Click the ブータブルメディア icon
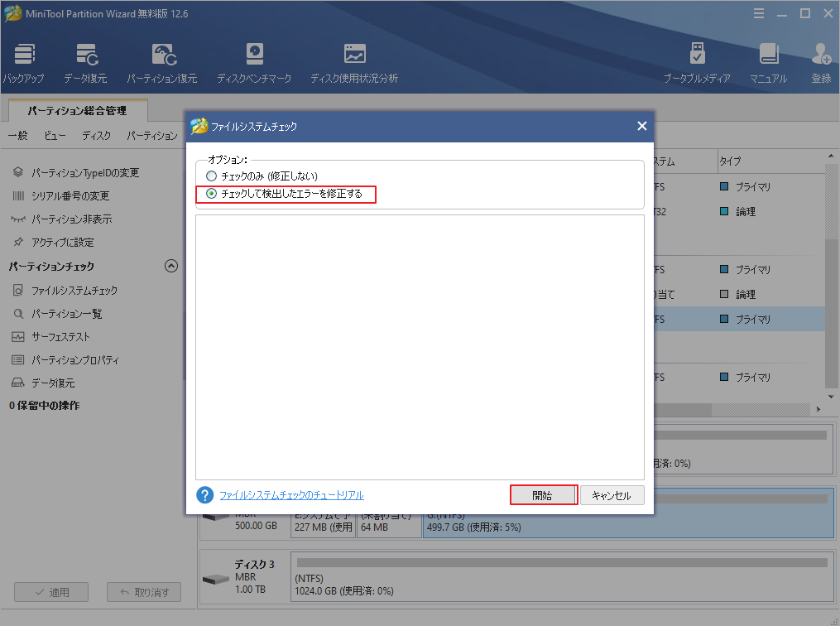This screenshot has height=626, width=840. tap(698, 62)
